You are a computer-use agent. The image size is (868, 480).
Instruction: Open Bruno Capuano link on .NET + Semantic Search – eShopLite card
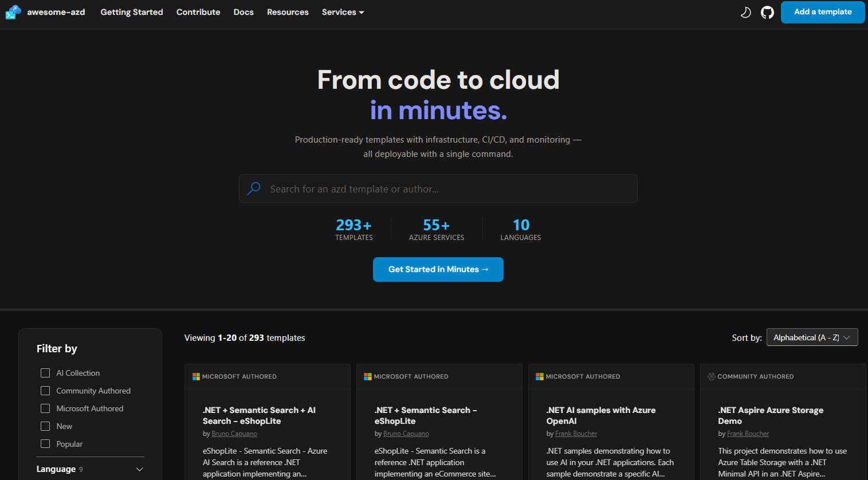coord(406,434)
